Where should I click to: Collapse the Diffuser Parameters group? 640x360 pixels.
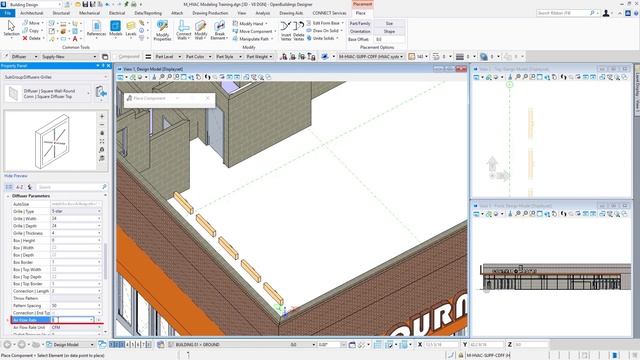[x=8, y=196]
